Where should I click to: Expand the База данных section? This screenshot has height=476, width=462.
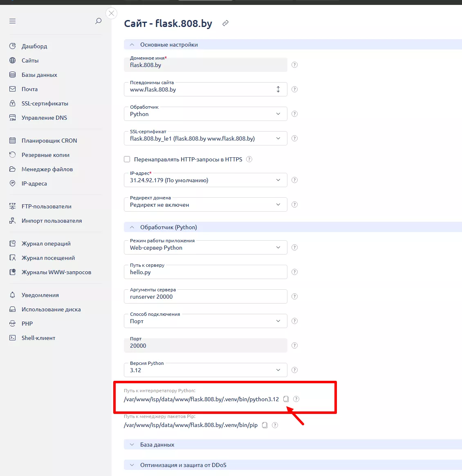coord(157,445)
